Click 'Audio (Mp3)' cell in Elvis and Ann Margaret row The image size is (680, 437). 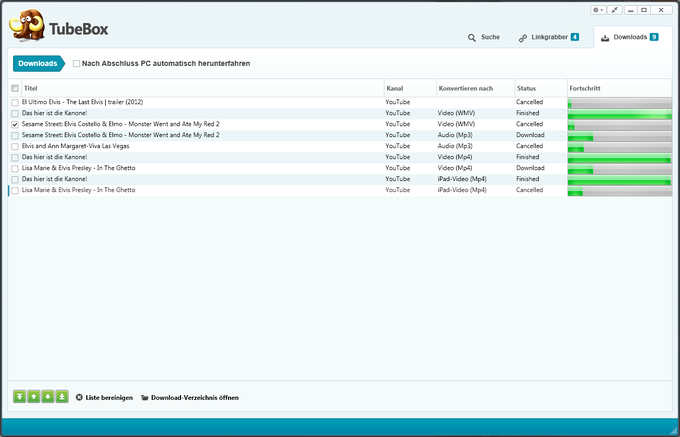(x=455, y=146)
